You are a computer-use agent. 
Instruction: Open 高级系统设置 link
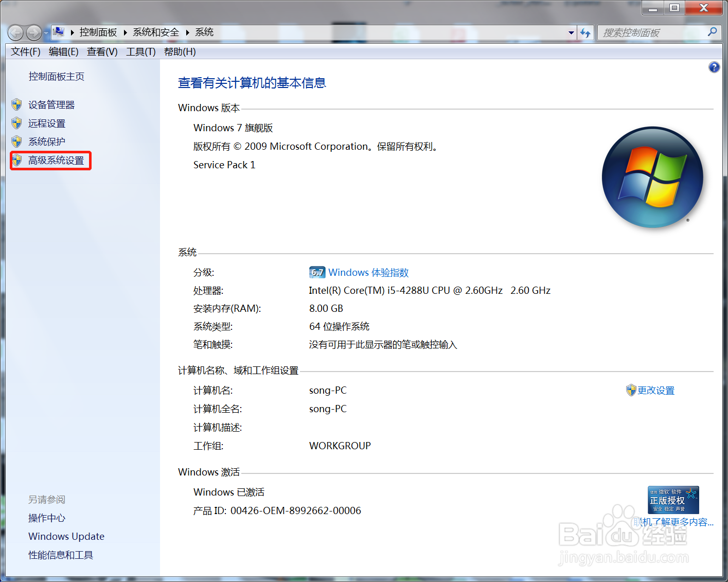(x=56, y=161)
